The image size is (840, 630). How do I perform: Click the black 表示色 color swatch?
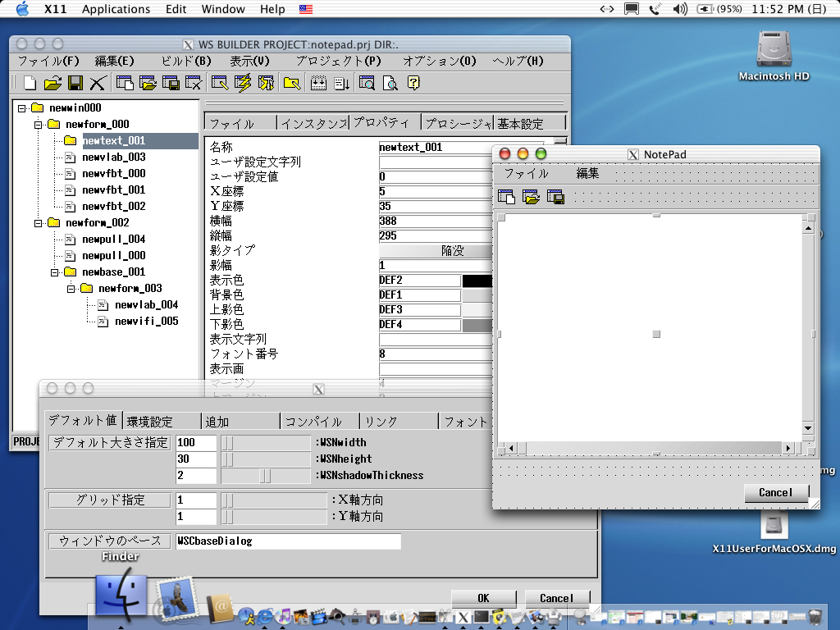(x=477, y=281)
